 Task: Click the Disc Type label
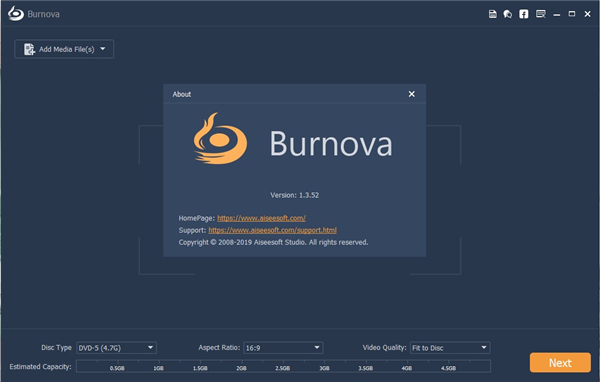pyautogui.click(x=56, y=348)
